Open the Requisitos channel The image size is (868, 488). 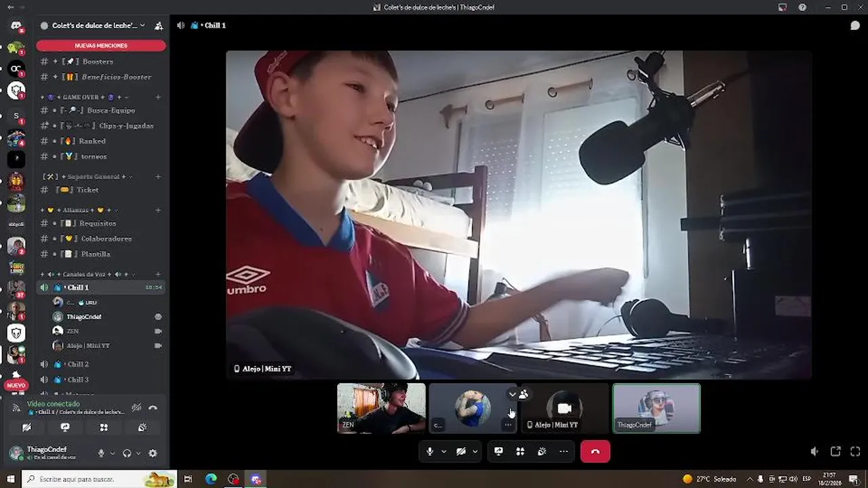coord(101,224)
